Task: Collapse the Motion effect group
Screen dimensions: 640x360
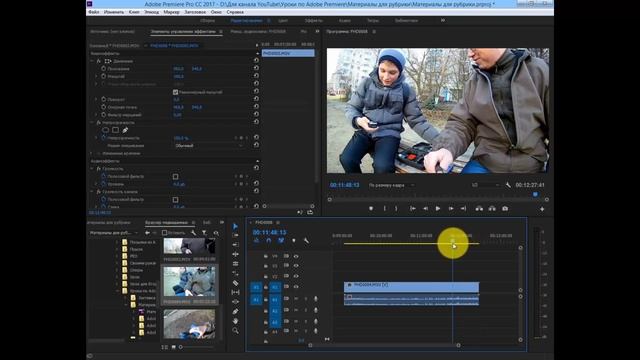Action: pyautogui.click(x=92, y=61)
